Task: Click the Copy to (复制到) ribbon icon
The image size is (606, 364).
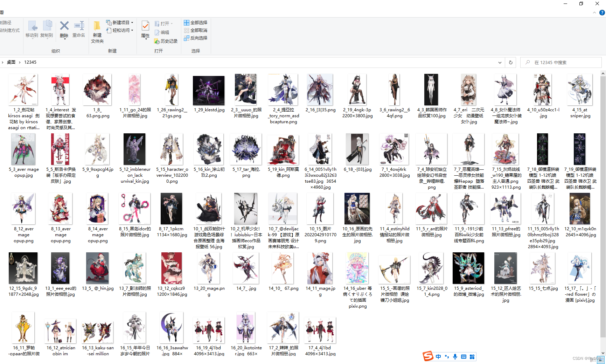Action: point(47,26)
